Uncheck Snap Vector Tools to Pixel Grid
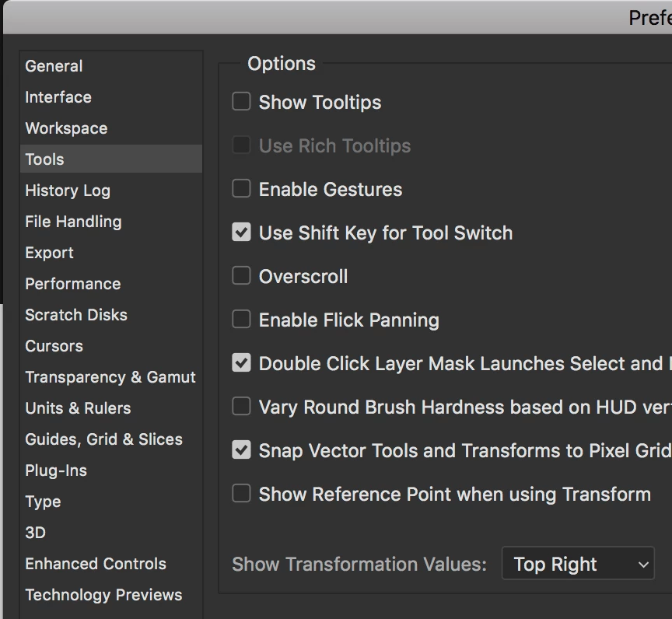 pos(242,450)
